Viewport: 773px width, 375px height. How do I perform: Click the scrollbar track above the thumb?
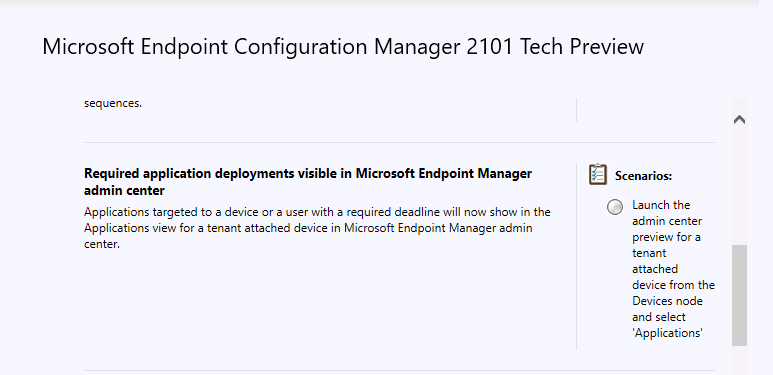[739, 187]
